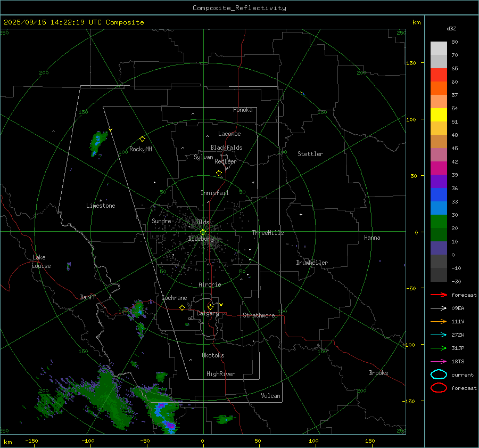Image resolution: width=479 pixels, height=448 pixels.
Task: Click the blue 33 dBZ color swatch
Action: [x=439, y=194]
